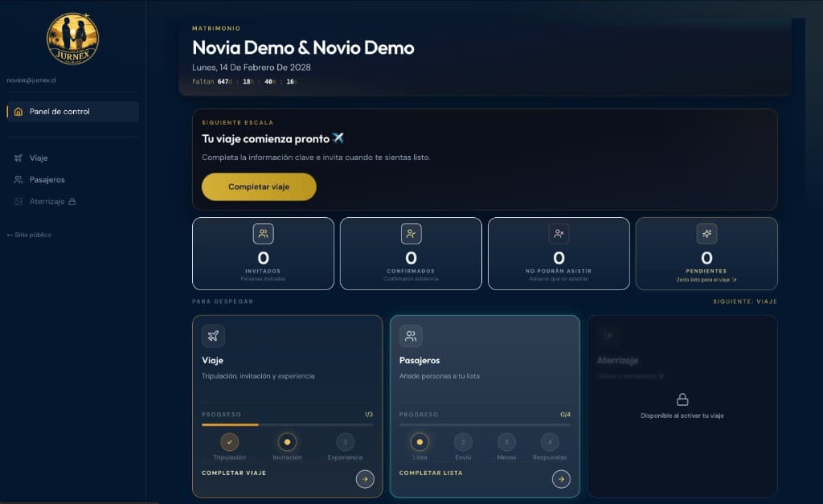
Task: Click the Completar viaje text link
Action: pos(234,473)
